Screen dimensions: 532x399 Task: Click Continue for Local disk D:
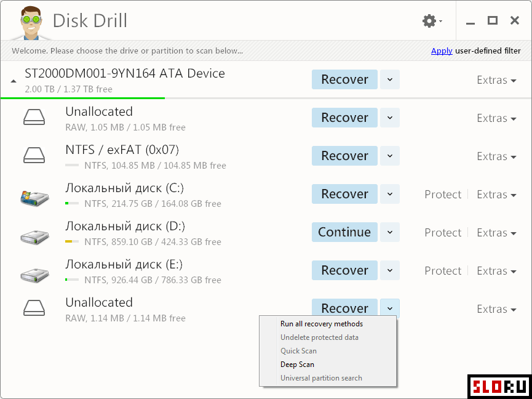pyautogui.click(x=344, y=232)
